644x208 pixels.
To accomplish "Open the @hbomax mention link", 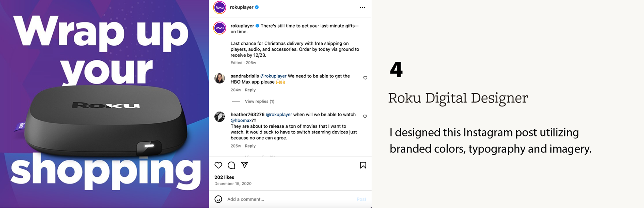I will [x=241, y=120].
